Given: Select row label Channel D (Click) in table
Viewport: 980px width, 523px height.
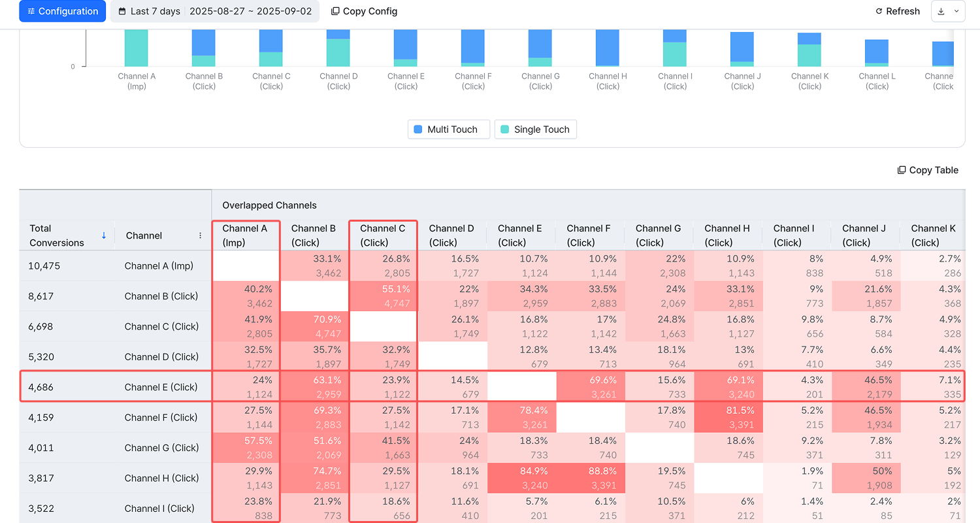Looking at the screenshot, I should (161, 357).
